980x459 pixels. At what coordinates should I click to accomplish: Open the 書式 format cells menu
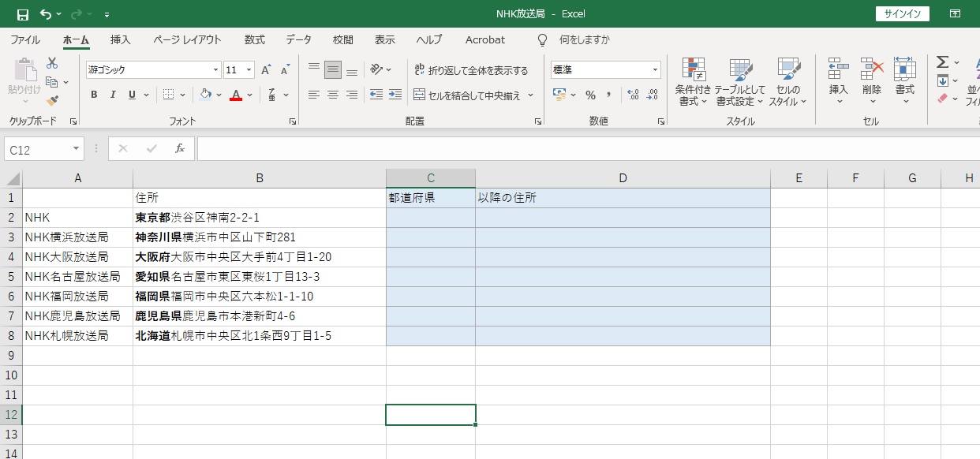click(905, 81)
